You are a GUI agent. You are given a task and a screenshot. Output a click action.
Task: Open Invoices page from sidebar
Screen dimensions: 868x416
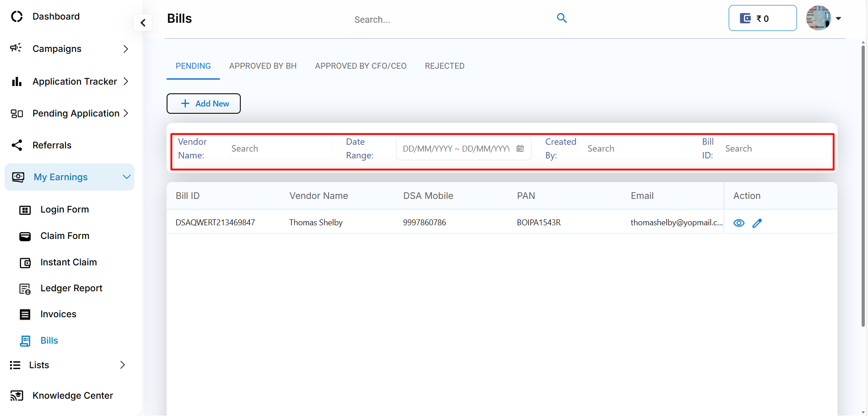tap(58, 314)
